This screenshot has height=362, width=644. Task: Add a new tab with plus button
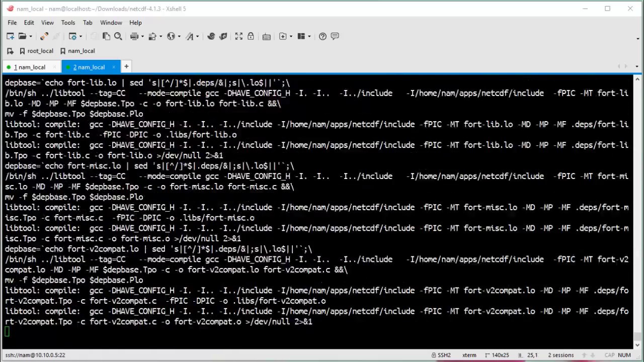click(x=126, y=66)
